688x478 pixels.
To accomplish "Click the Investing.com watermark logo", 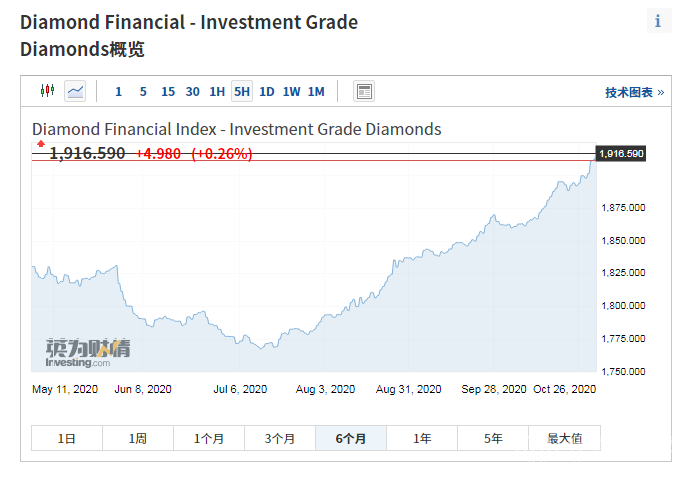I will (87, 351).
